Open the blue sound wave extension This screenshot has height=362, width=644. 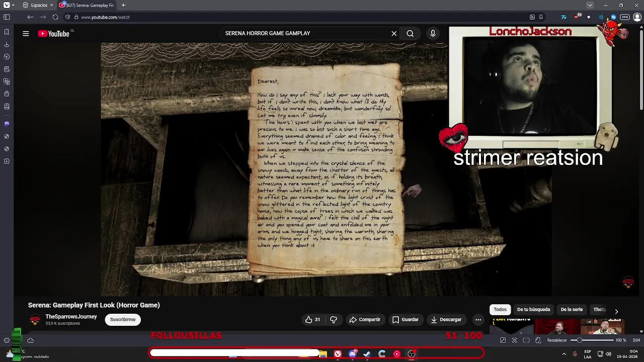[x=601, y=17]
